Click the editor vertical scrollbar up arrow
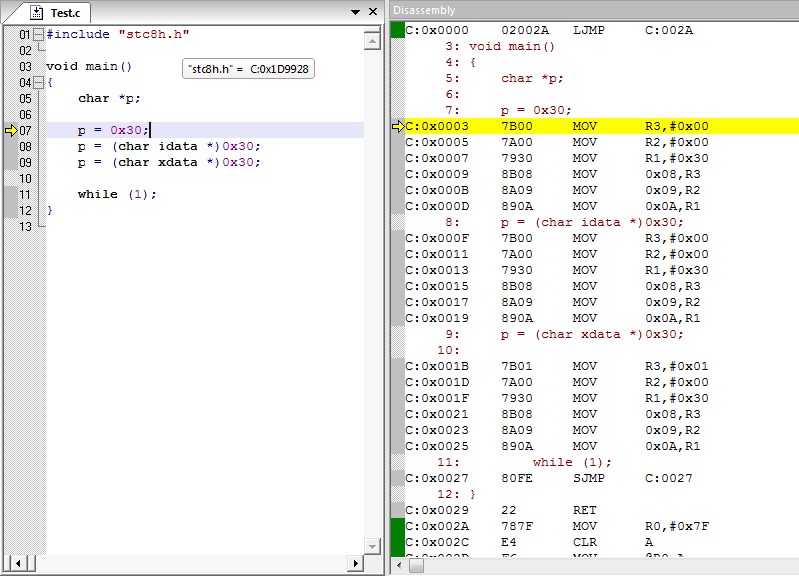This screenshot has height=576, width=799. pos(372,41)
